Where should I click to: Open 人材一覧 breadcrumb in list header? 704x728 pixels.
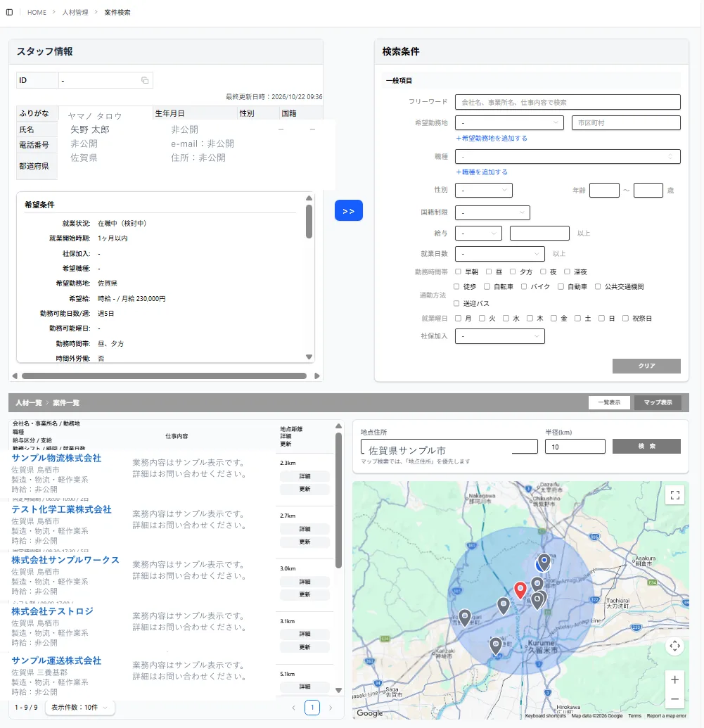point(29,402)
